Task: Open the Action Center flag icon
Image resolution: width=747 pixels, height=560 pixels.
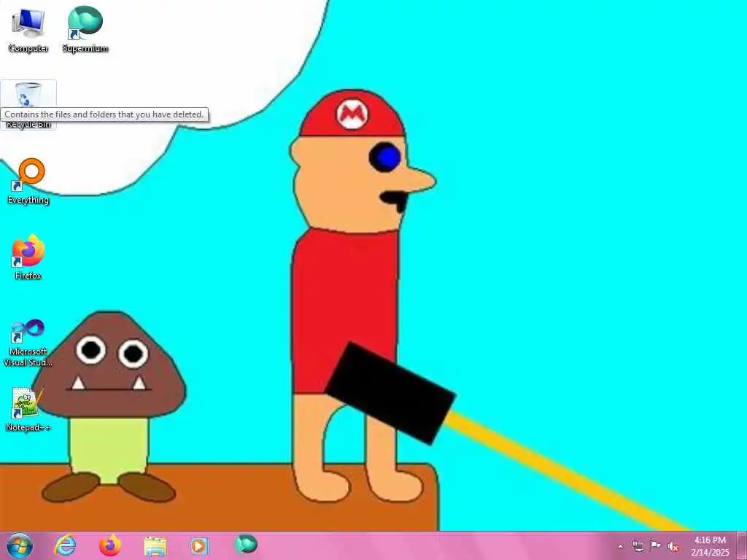Action: [656, 546]
